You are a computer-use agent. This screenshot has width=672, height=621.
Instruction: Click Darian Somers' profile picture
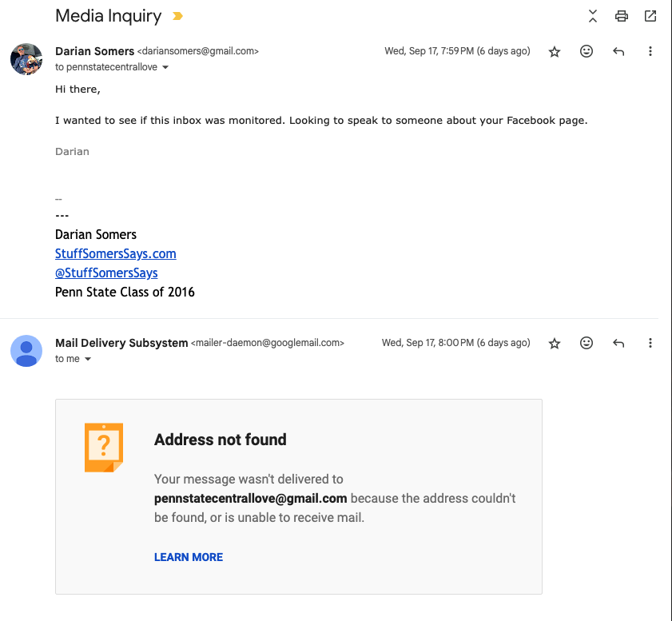tap(26, 59)
